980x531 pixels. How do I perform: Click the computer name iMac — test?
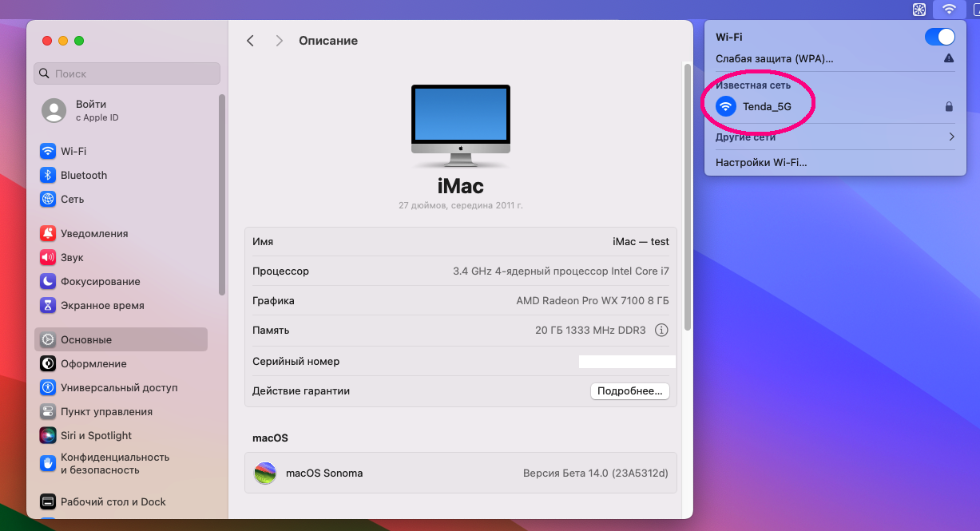coord(641,241)
